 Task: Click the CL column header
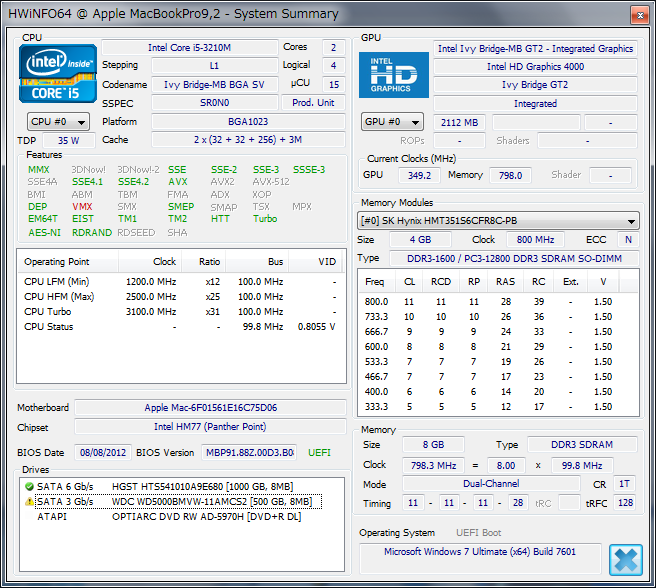[409, 282]
